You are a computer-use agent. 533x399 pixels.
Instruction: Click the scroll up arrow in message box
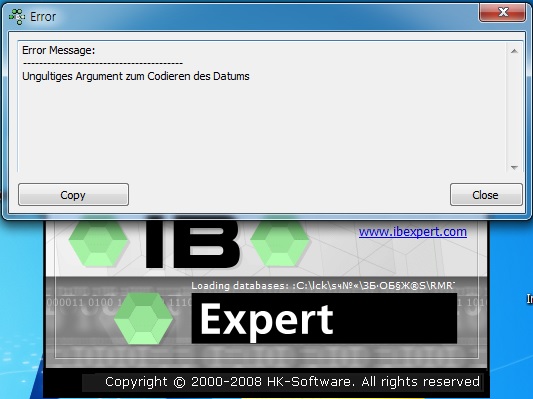coord(514,51)
